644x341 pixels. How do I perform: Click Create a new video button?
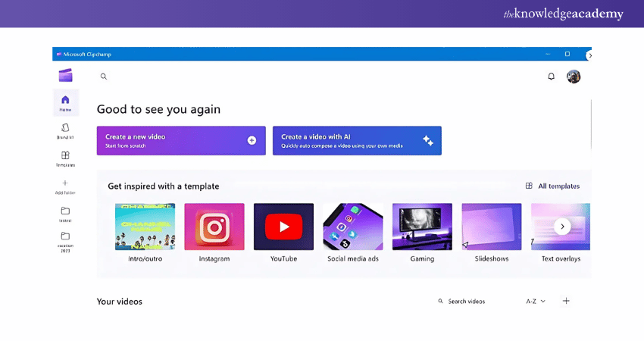pos(181,140)
